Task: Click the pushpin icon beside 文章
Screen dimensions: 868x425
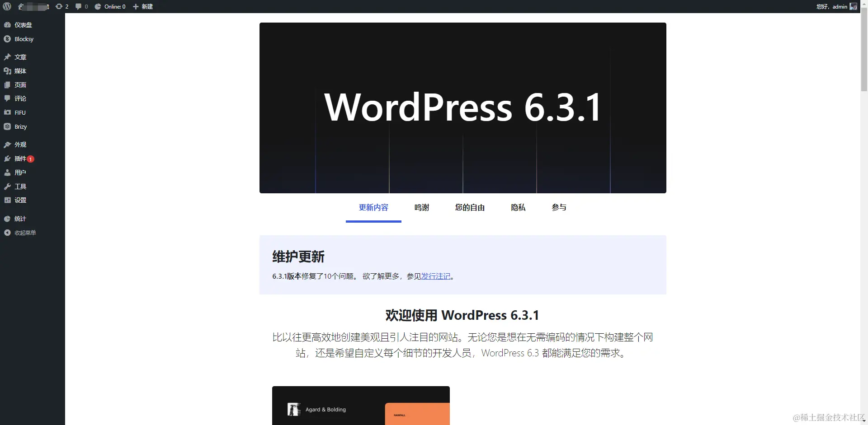Action: tap(7, 57)
